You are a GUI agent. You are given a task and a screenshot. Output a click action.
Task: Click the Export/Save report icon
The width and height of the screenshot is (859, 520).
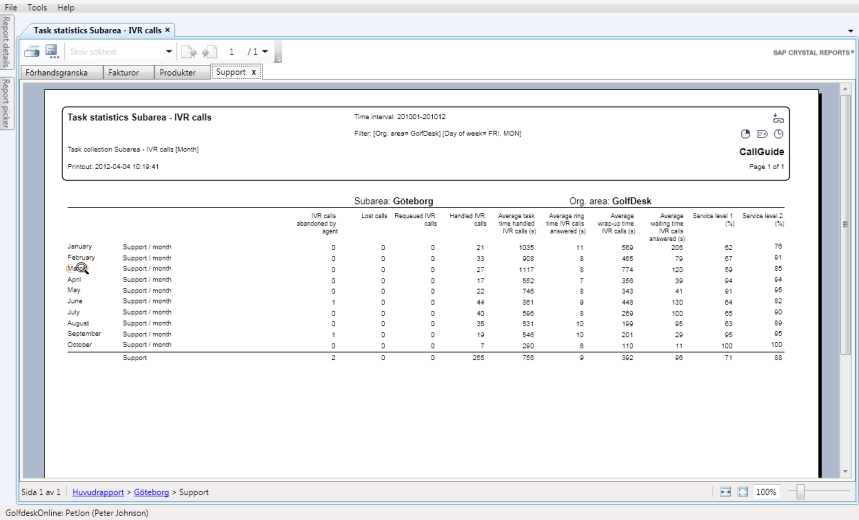coord(51,52)
